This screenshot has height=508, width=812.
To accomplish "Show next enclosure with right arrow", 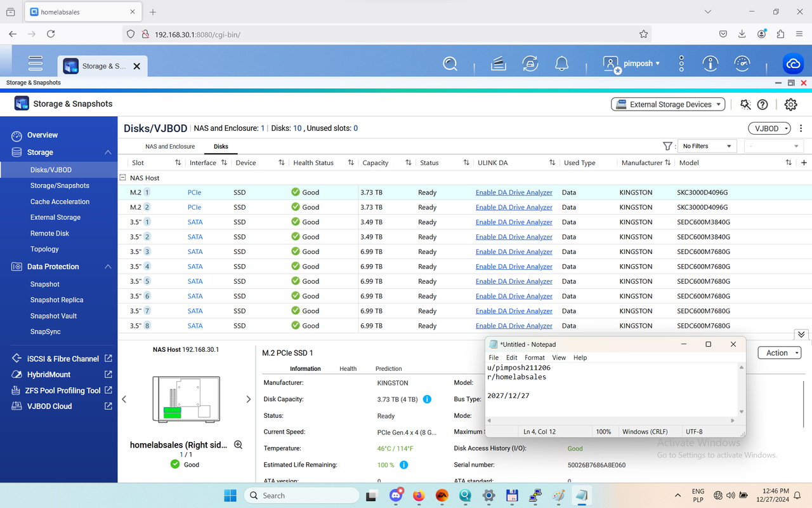I will pyautogui.click(x=248, y=399).
